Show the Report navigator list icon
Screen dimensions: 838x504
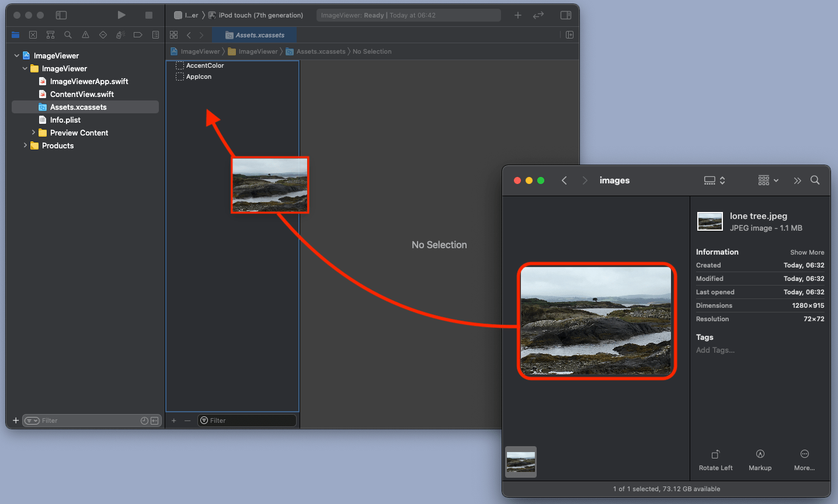155,34
